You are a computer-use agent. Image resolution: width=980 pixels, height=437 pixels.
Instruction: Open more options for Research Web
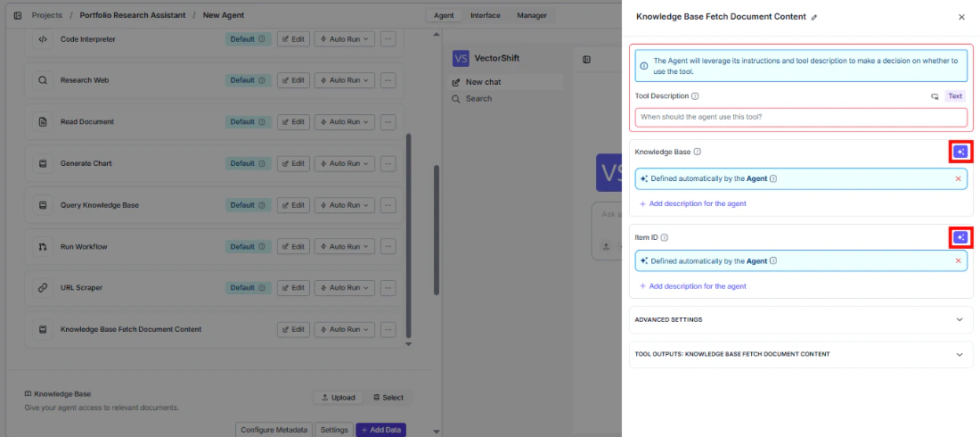click(388, 80)
